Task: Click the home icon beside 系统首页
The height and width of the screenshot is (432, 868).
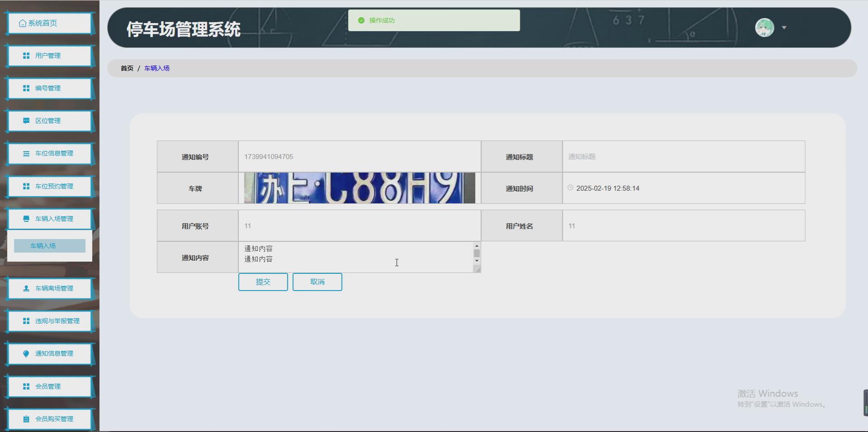Action: (x=22, y=22)
